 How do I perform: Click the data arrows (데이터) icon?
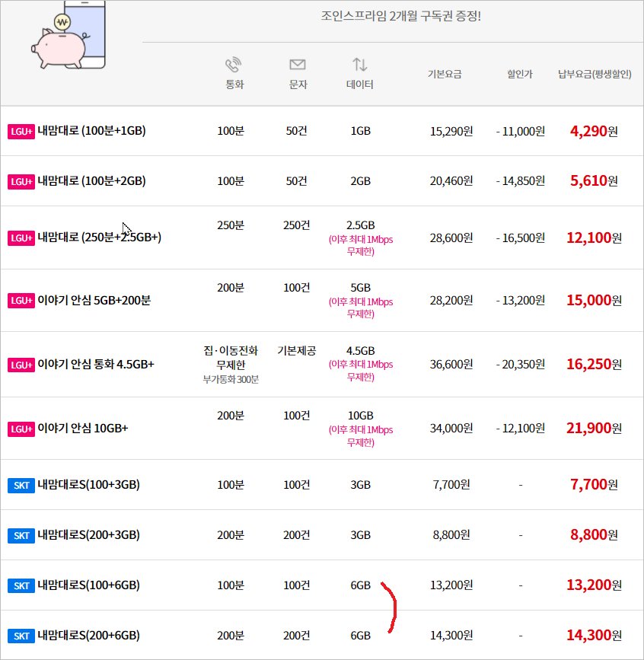point(359,65)
